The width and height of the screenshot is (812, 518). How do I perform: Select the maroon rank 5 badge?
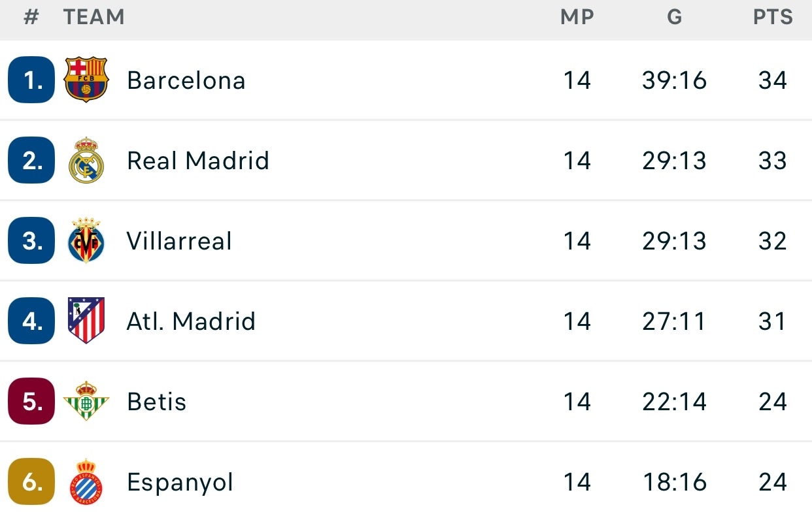[x=31, y=401]
